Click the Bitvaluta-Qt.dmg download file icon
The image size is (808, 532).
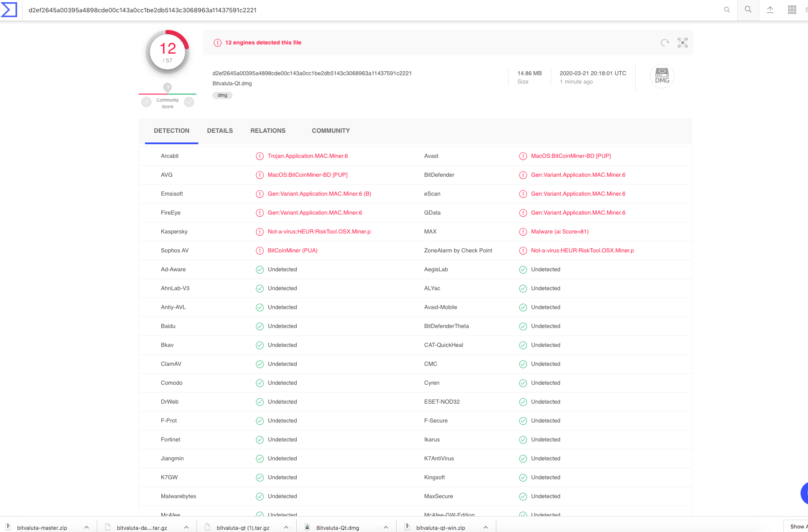[307, 527]
